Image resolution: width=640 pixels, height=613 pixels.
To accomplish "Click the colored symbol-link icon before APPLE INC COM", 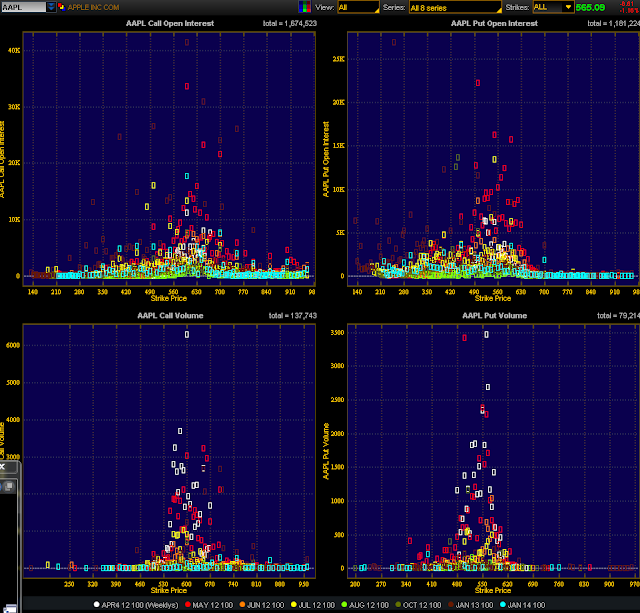I will coord(61,7).
